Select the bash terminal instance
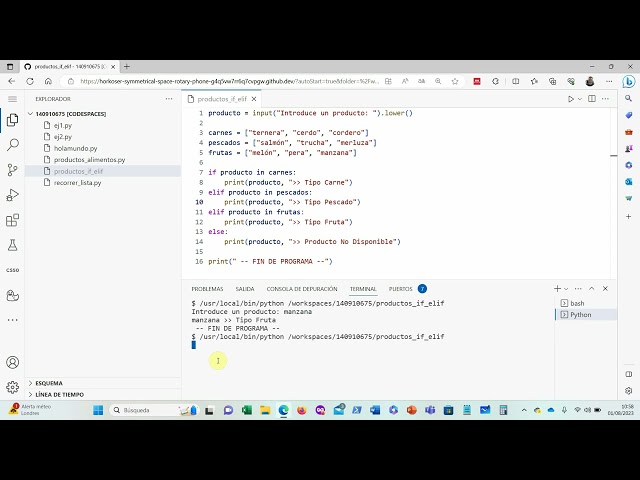This screenshot has height=480, width=640. [586, 303]
